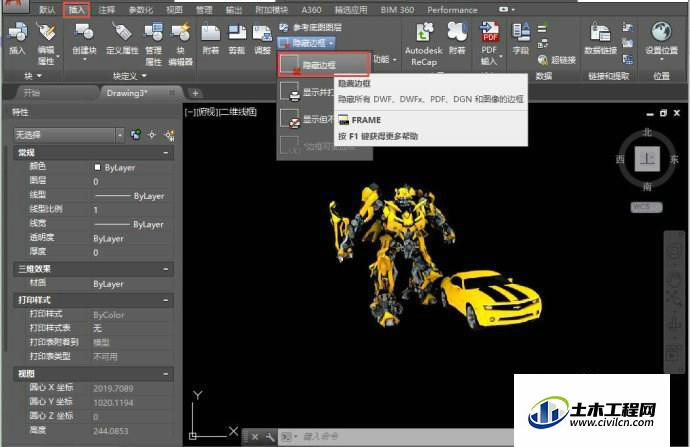Open the 数据链接 data link tool

(x=600, y=39)
